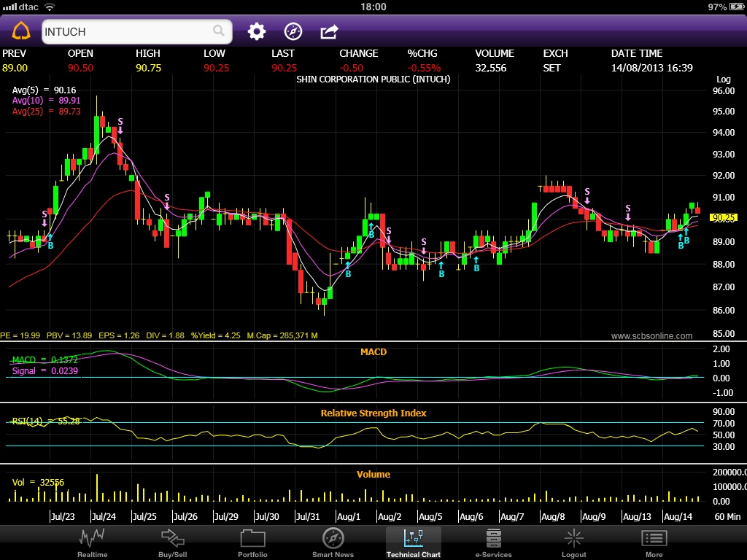
Task: Tap the magnifier icon in search box
Action: coord(218,31)
